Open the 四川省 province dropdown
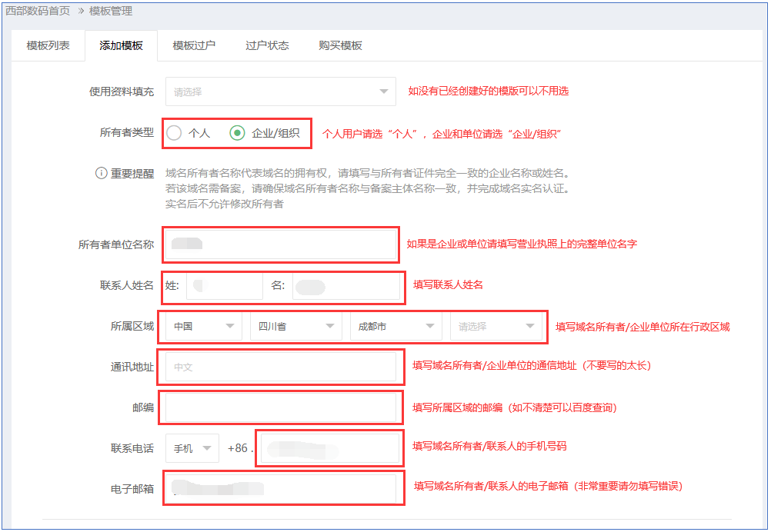The width and height of the screenshot is (771, 532). (295, 327)
